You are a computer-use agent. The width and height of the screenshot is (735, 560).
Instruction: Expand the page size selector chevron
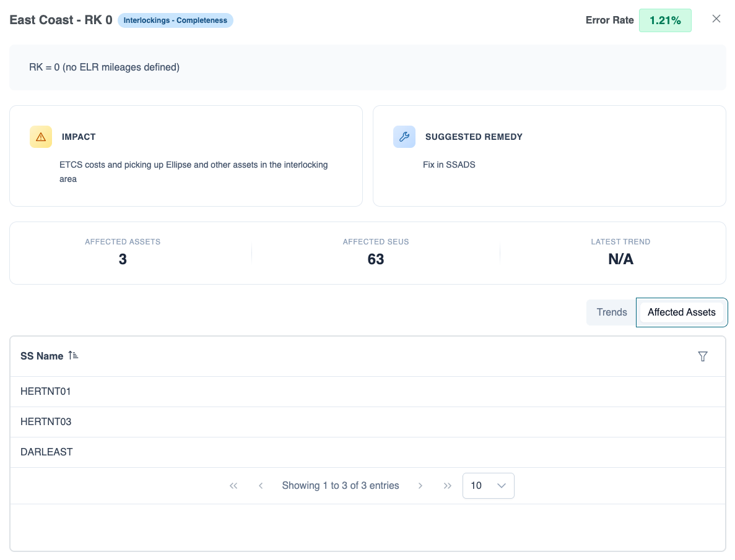coord(502,486)
